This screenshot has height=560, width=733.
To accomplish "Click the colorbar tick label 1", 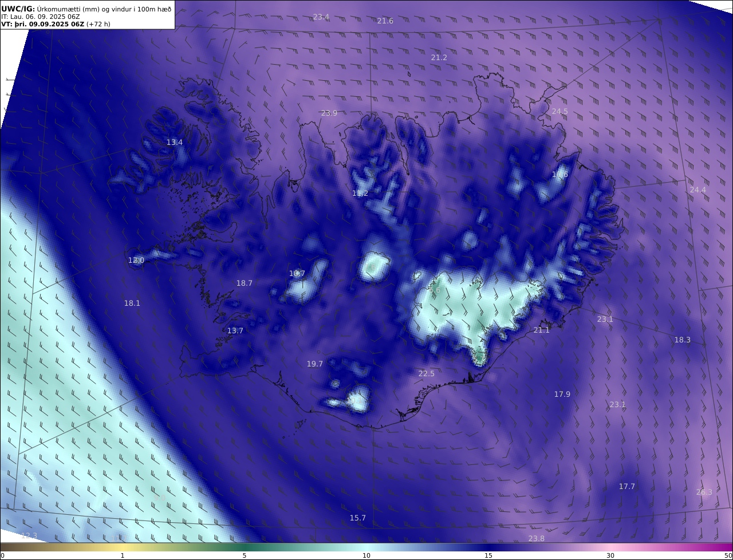I will click(123, 555).
